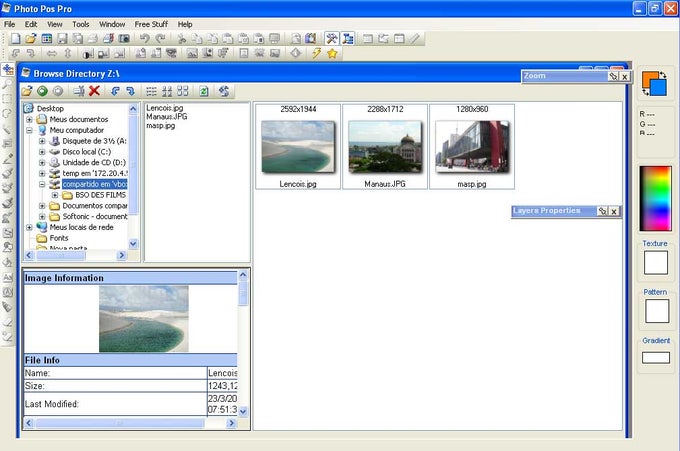Collapse the compartido em 'vbox' network node
This screenshot has width=680, height=451.
pos(42,184)
